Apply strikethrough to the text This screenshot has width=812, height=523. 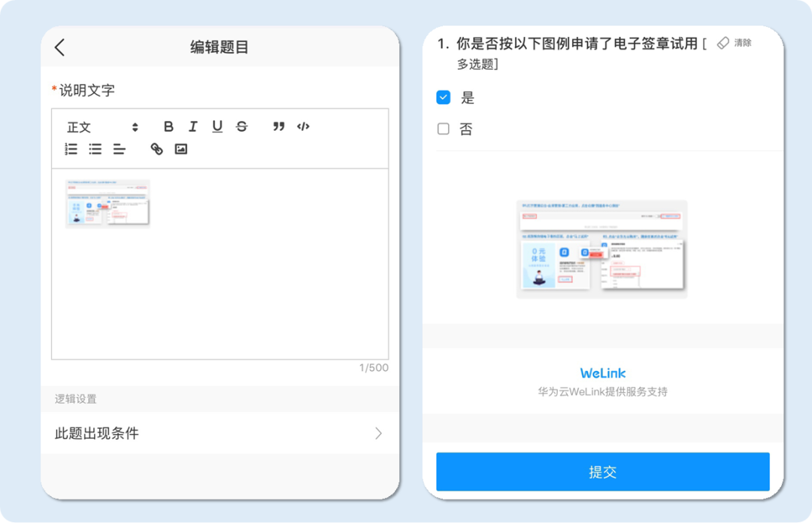[241, 126]
